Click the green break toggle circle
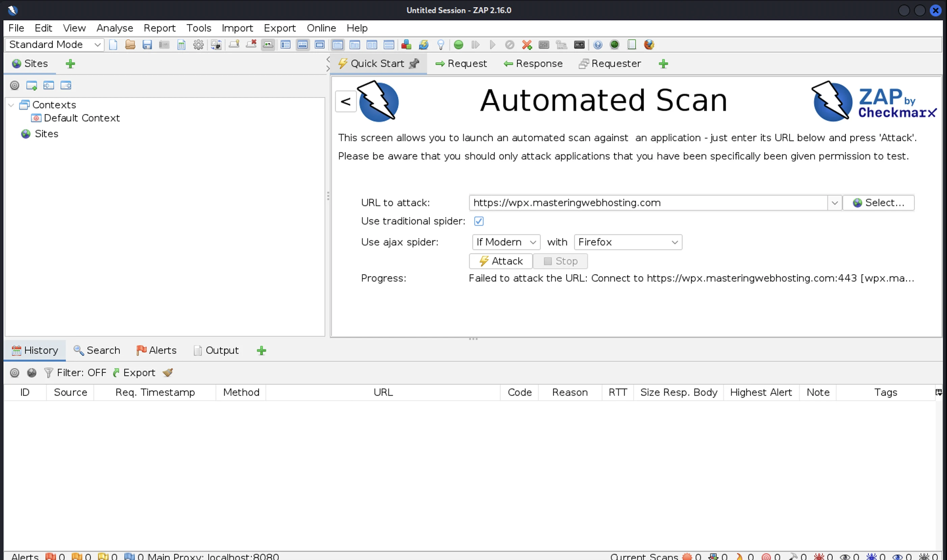This screenshot has width=947, height=560. click(x=458, y=45)
